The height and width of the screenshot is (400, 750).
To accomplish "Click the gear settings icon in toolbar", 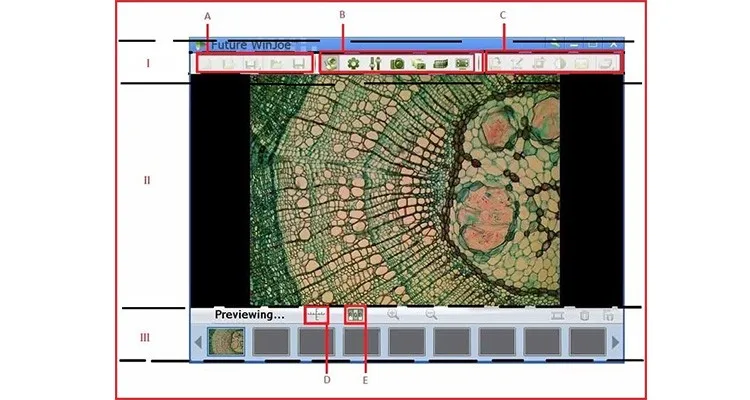I will 353,63.
